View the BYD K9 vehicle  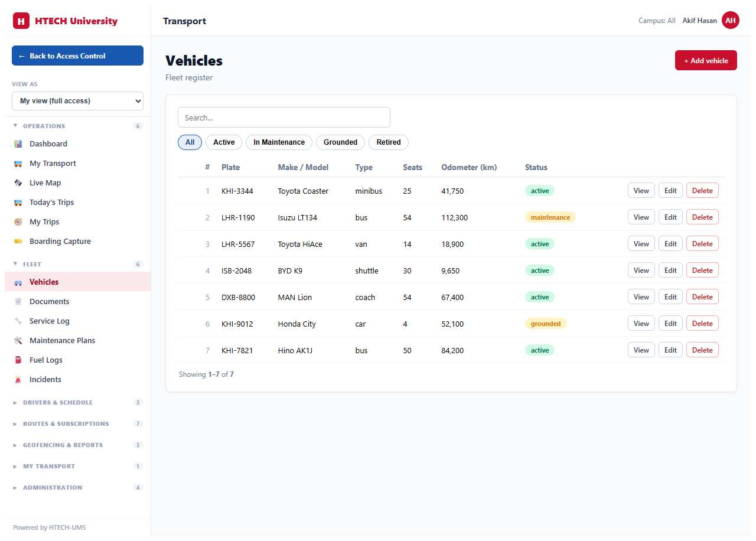(641, 270)
